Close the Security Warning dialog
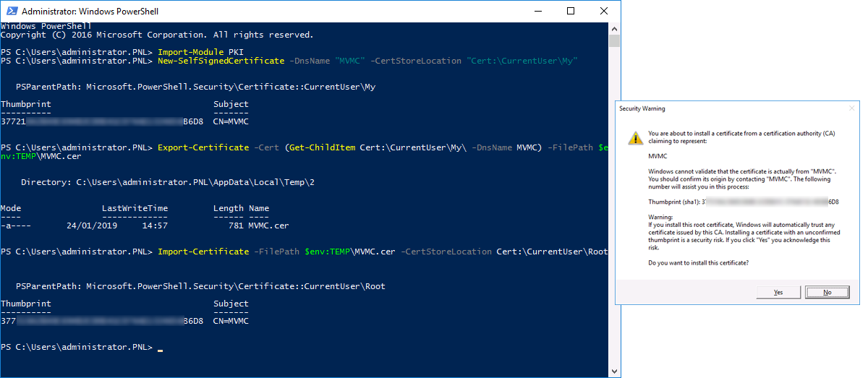The height and width of the screenshot is (378, 868). pos(851,108)
